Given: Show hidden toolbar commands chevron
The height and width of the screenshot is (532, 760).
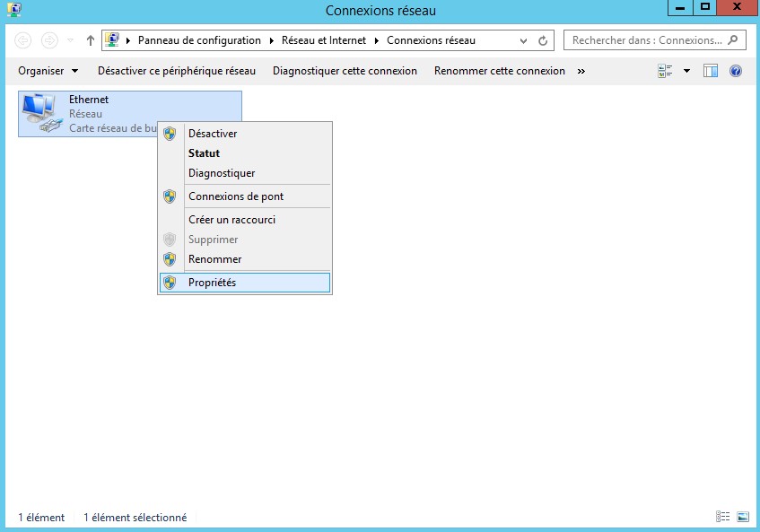Looking at the screenshot, I should 581,71.
